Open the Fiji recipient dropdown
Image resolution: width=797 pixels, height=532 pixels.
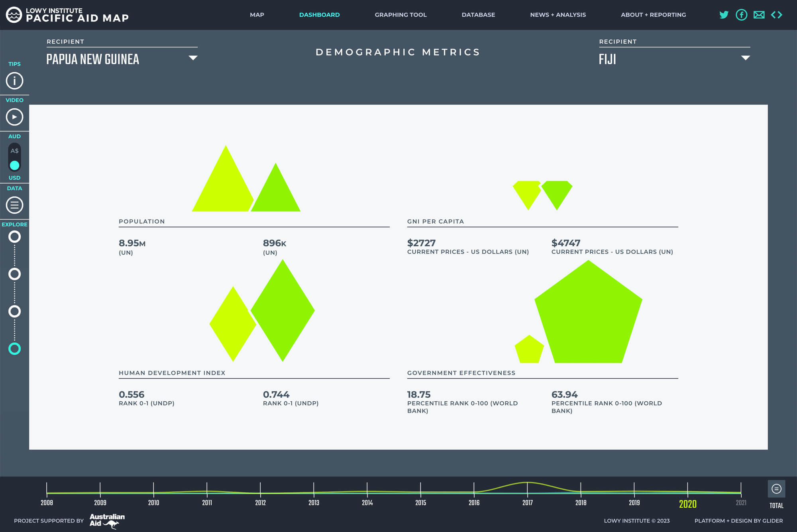(x=674, y=59)
